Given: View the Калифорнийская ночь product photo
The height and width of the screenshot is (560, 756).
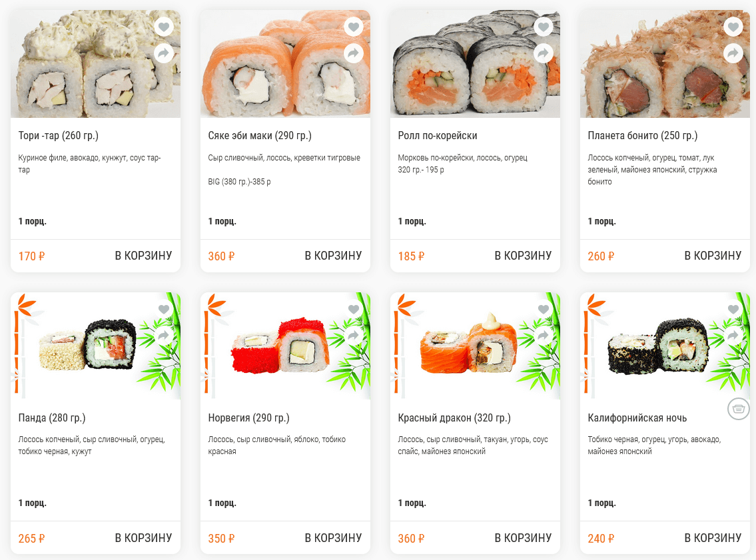Looking at the screenshot, I should tap(665, 346).
